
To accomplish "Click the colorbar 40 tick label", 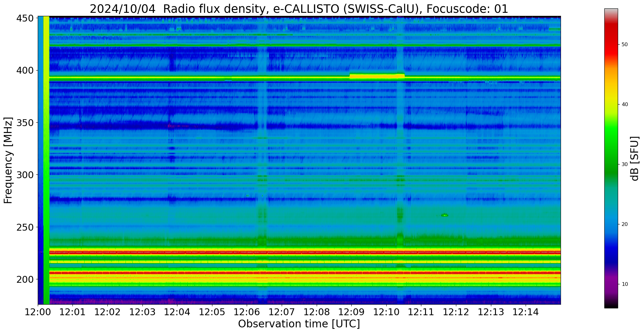I will pos(625,105).
